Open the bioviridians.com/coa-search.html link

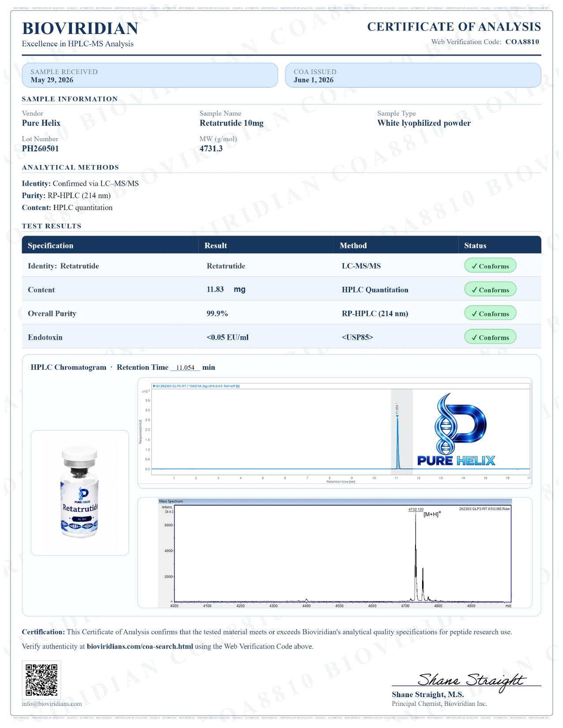tap(140, 646)
